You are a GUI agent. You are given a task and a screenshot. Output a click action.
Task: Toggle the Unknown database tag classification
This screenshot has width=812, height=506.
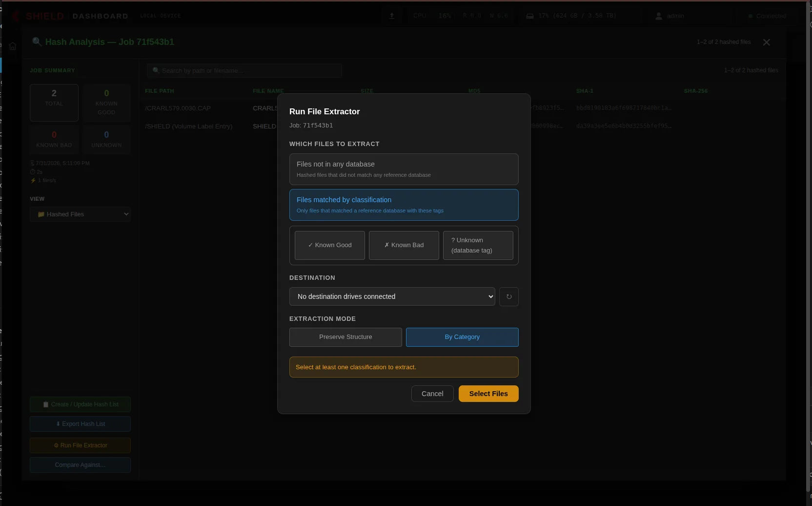pyautogui.click(x=478, y=245)
